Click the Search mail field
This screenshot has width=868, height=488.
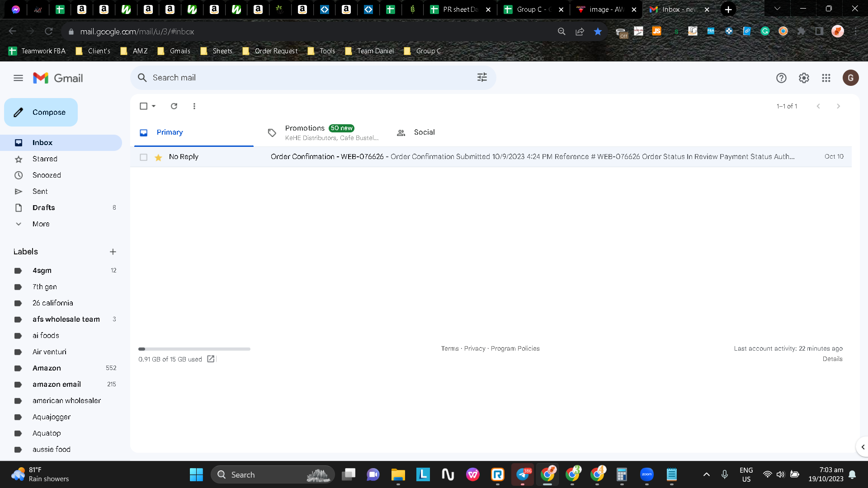313,78
